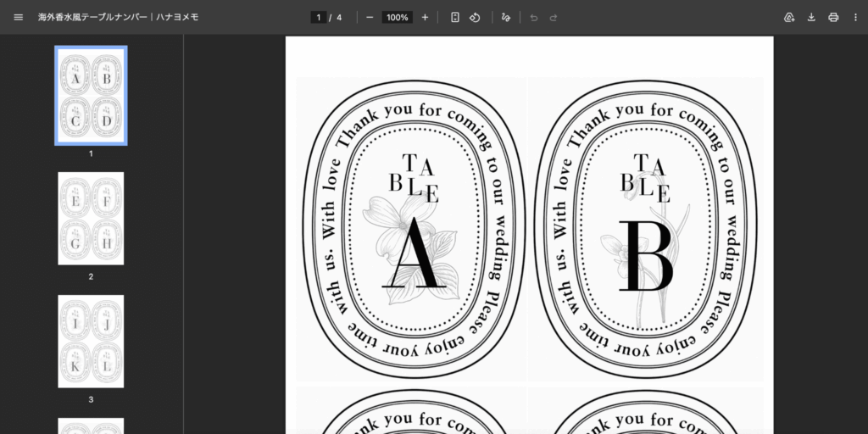868x434 pixels.
Task: Click the thumbnail label number 1
Action: [91, 154]
